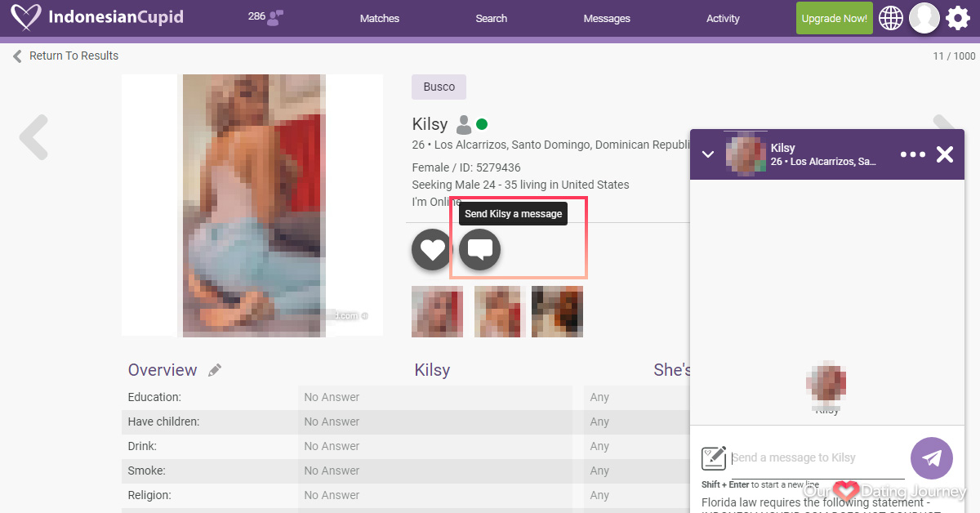980x513 pixels.
Task: Open the Matches menu
Action: point(380,19)
